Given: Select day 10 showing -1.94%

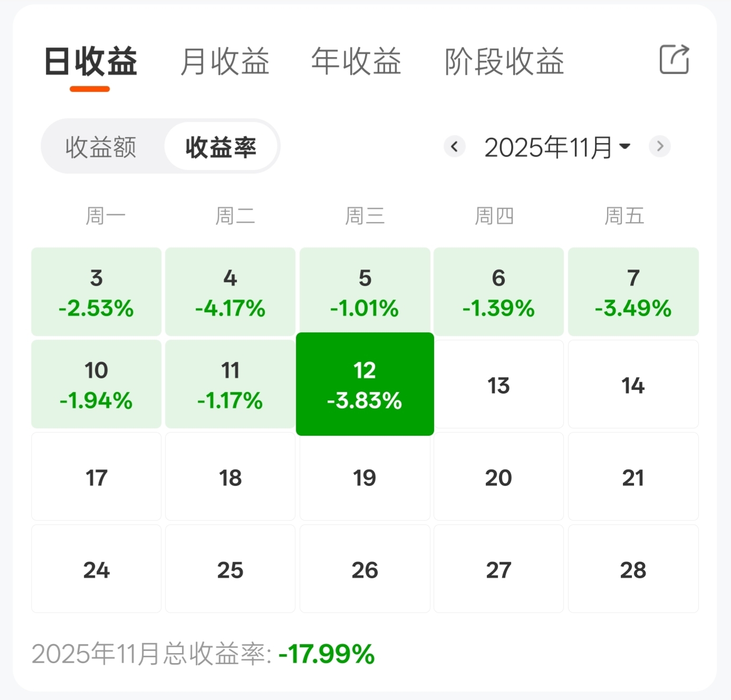Looking at the screenshot, I should pos(97,384).
